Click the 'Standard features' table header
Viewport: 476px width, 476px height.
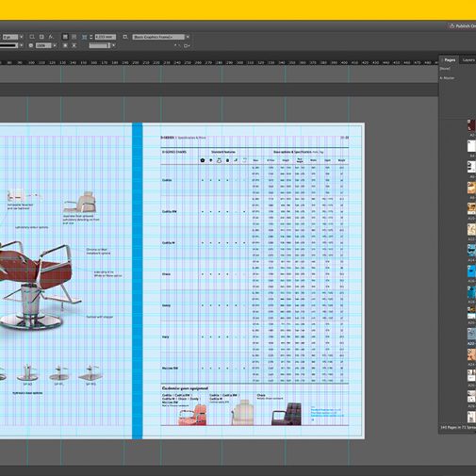[222, 152]
